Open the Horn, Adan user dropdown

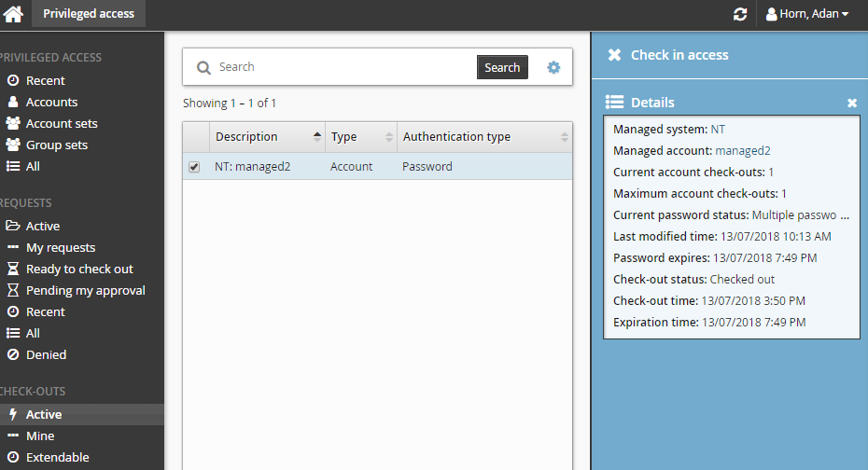click(x=807, y=14)
